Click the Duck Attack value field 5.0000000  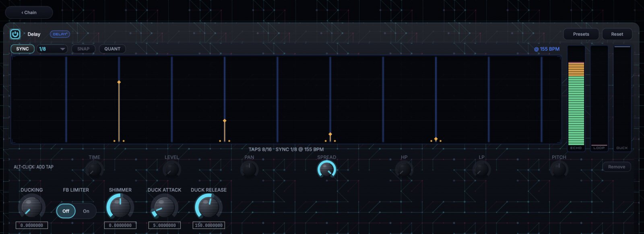point(164,226)
